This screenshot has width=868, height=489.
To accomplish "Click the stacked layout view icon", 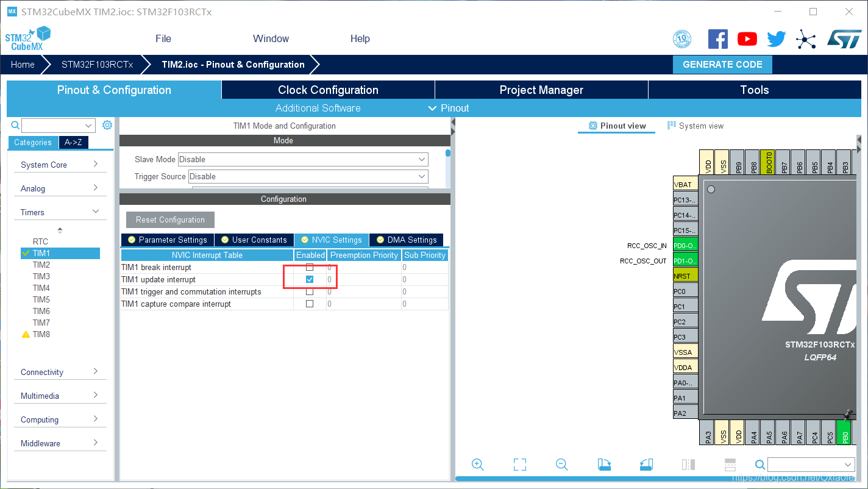I will 730,465.
